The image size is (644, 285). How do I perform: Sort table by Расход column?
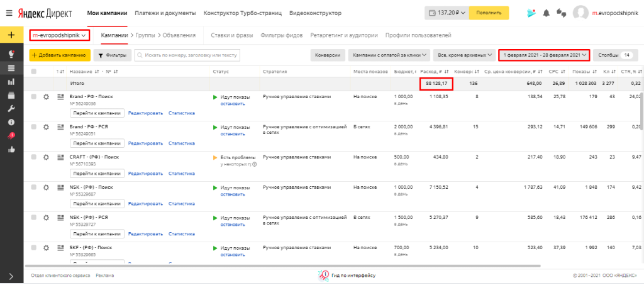pyautogui.click(x=435, y=72)
